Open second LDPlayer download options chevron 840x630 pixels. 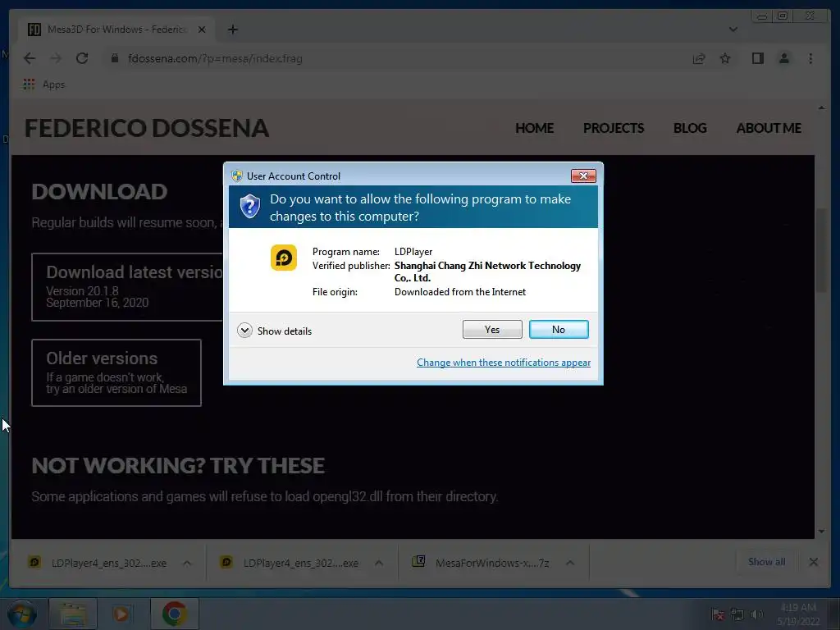pyautogui.click(x=379, y=563)
